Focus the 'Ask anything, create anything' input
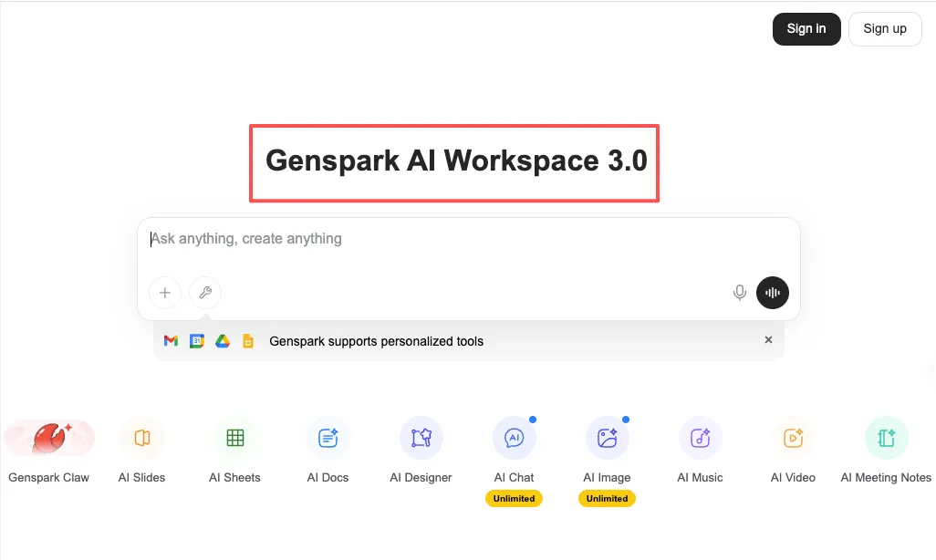 point(469,239)
